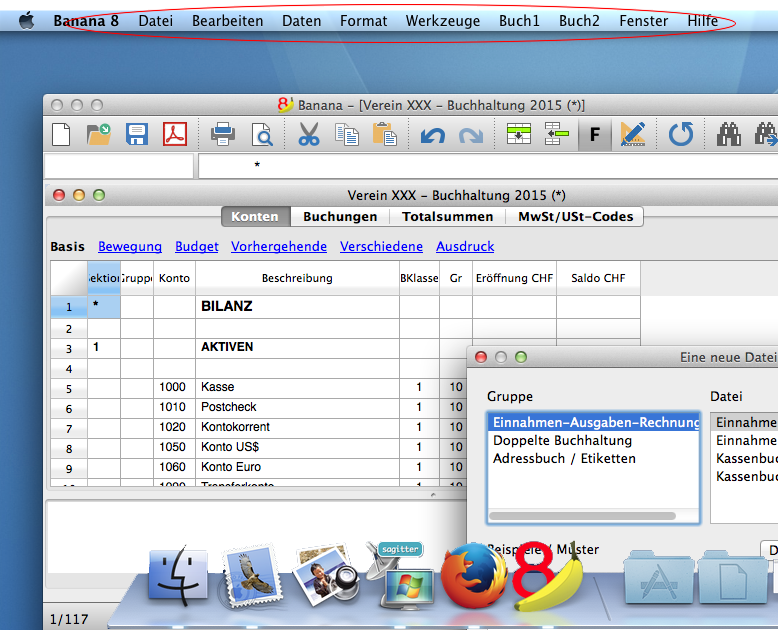The width and height of the screenshot is (778, 630).
Task: Open the Format menu
Action: [363, 21]
